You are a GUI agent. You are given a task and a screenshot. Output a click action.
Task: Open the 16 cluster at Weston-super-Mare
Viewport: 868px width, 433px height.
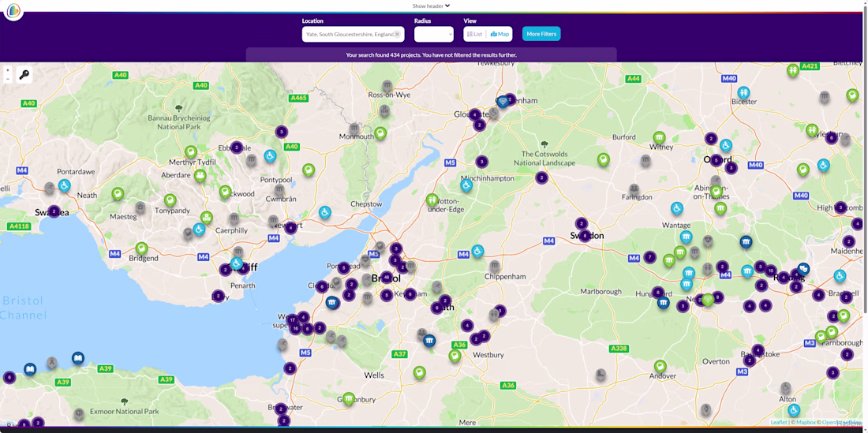296,328
